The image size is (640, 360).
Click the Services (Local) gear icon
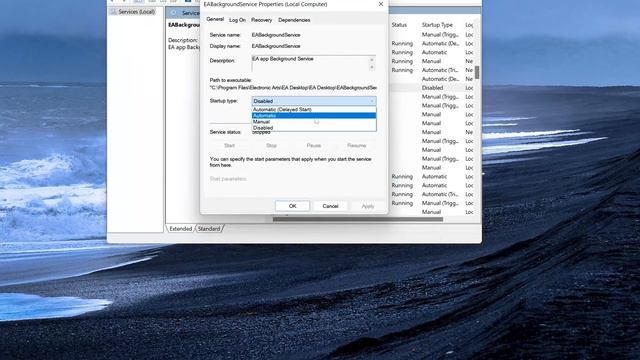(113, 12)
